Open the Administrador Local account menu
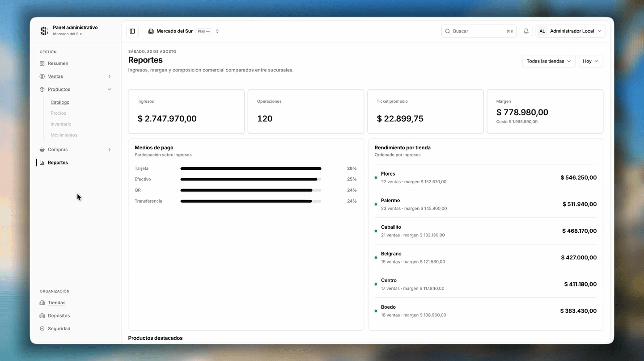This screenshot has width=644, height=361. click(x=571, y=31)
